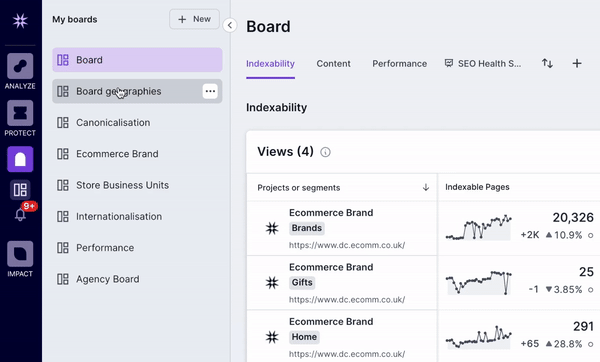
Task: Click the URL under the Home tag
Action: 347,354
